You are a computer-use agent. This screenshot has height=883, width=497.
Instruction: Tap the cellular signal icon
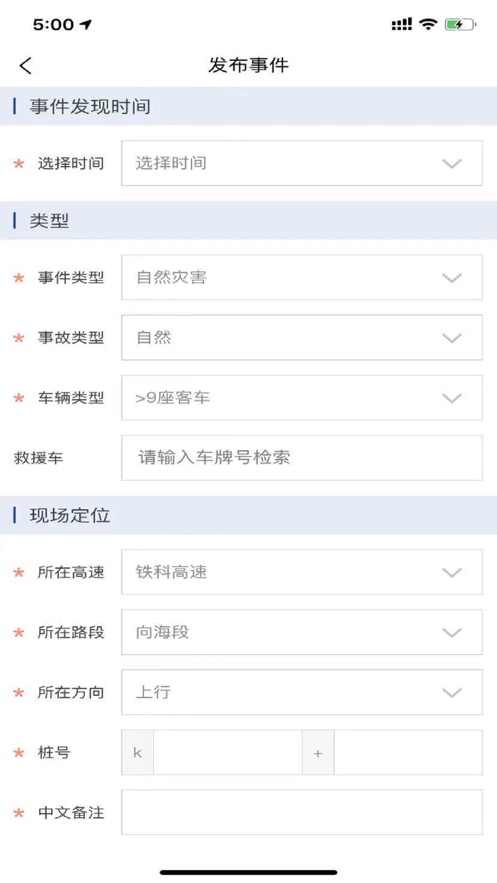tap(401, 24)
